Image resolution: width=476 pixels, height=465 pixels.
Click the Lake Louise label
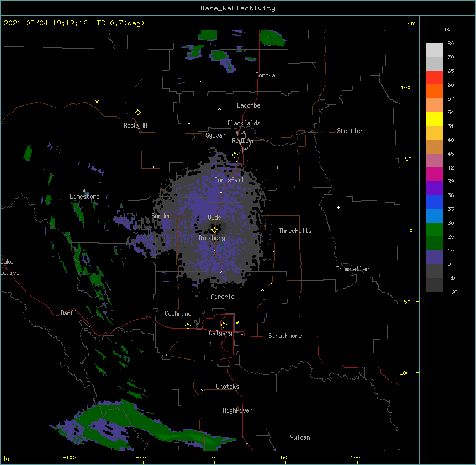click(10, 267)
